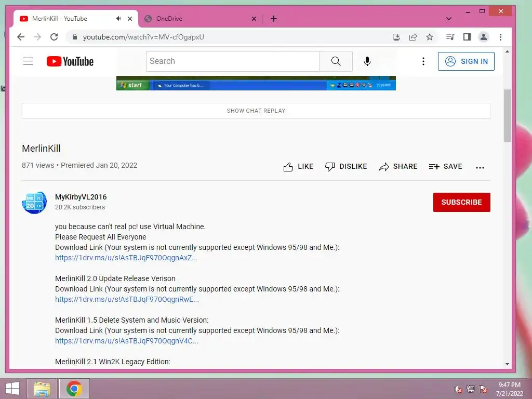Click the Chrome taskbar icon
The width and height of the screenshot is (532, 399).
[74, 389]
